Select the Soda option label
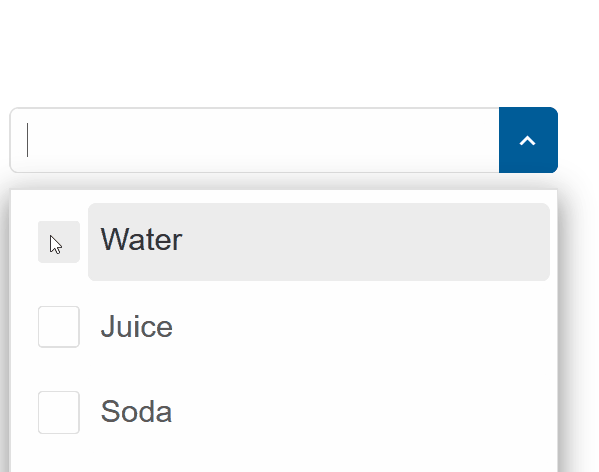599x472 pixels. [136, 412]
